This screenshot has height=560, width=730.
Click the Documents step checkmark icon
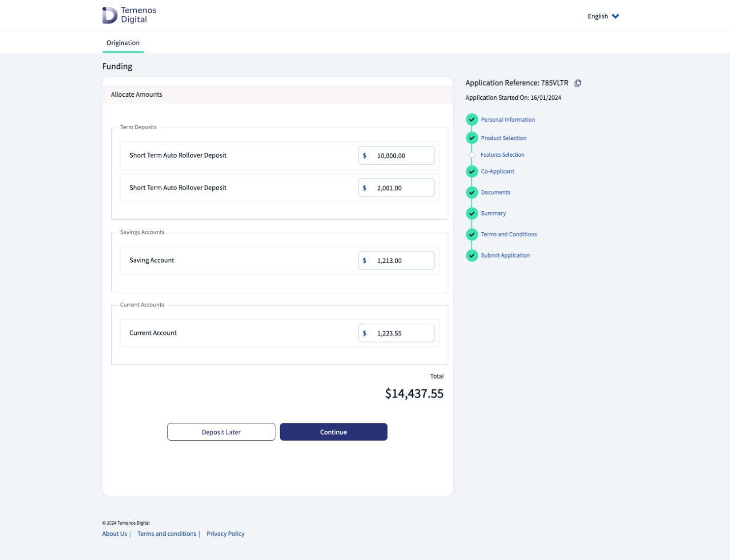click(472, 193)
